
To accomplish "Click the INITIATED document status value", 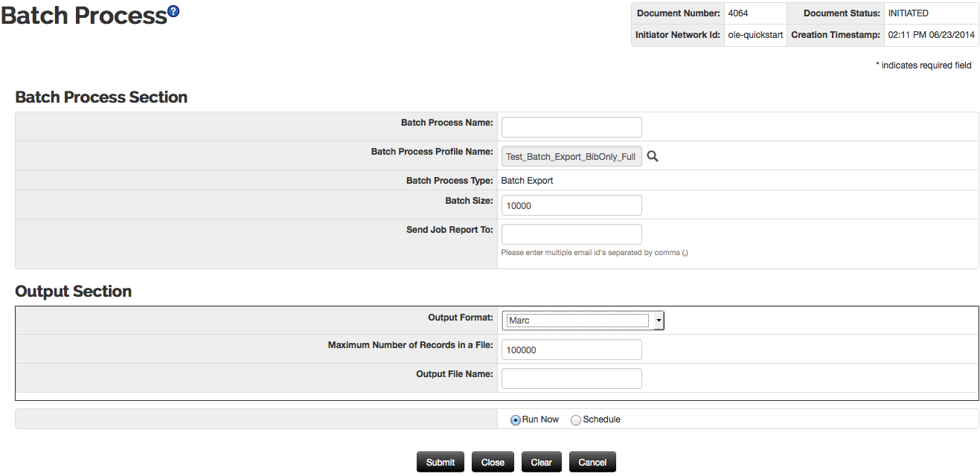I will tap(908, 13).
